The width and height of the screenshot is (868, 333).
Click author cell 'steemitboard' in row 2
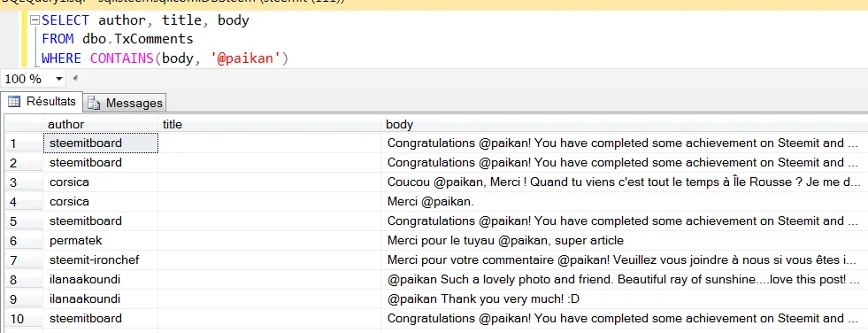point(101,163)
